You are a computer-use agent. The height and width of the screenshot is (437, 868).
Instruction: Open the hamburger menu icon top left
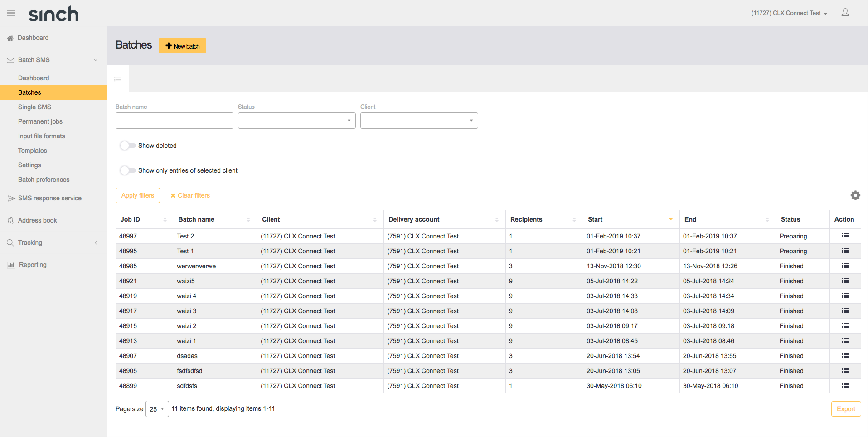click(x=10, y=13)
